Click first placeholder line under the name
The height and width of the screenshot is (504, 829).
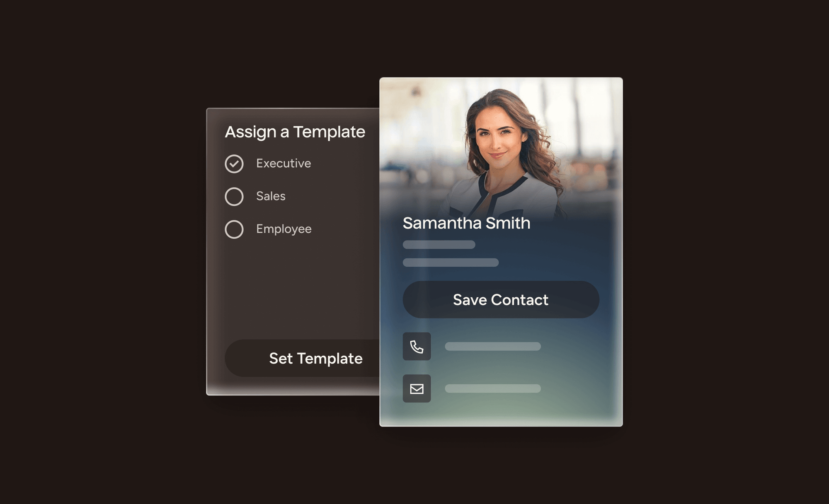pos(439,244)
